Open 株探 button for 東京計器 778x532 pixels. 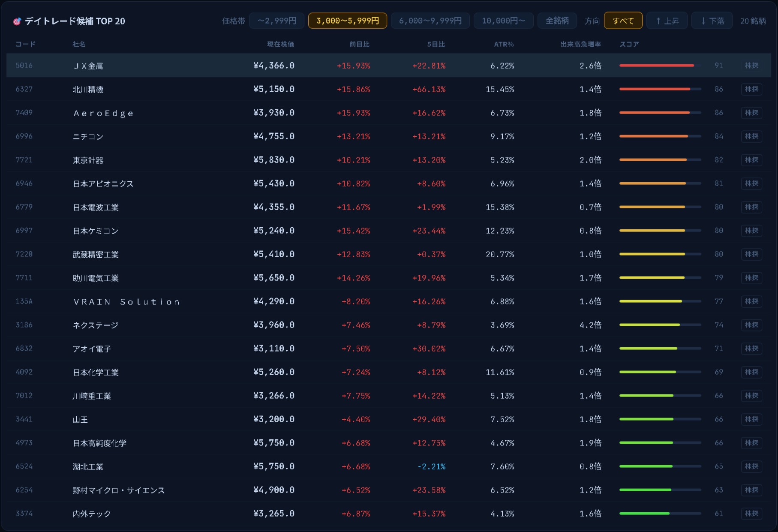pyautogui.click(x=751, y=160)
